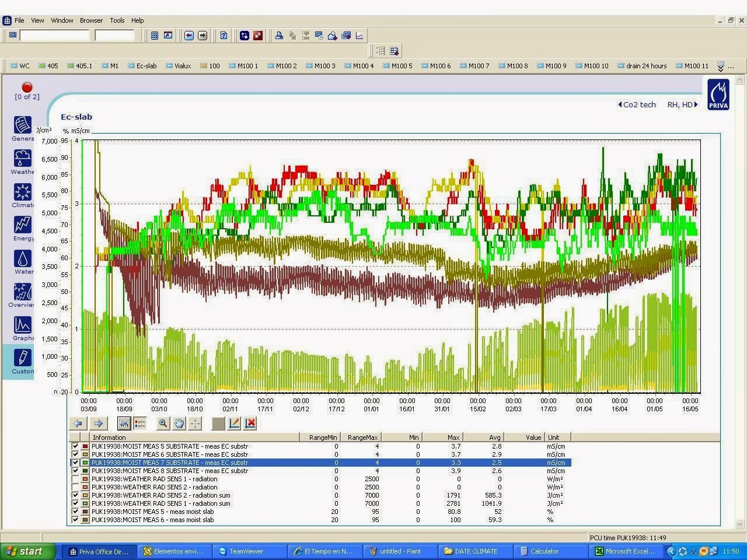Image resolution: width=747 pixels, height=560 pixels.
Task: Click the calculator icon in top toolbar
Action: 155,36
